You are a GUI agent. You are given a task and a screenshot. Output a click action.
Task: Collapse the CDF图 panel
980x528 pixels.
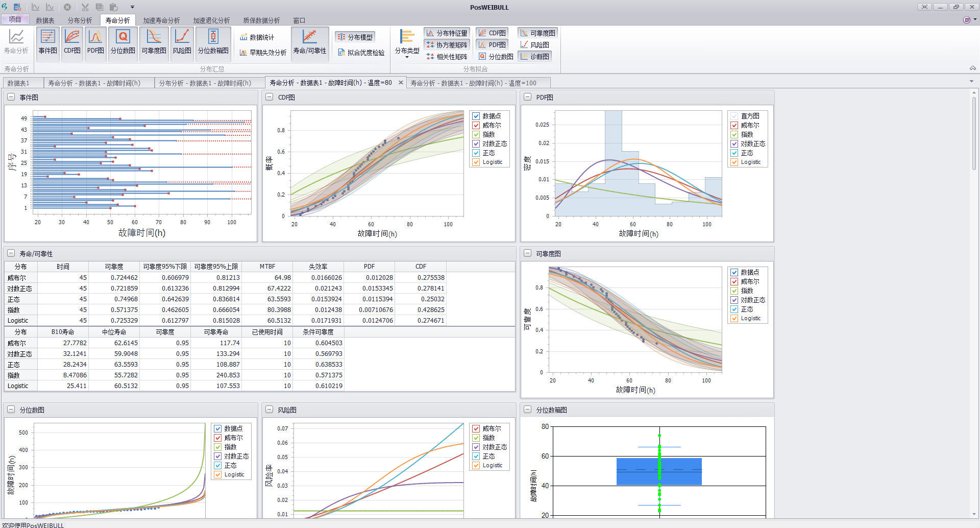(x=269, y=97)
